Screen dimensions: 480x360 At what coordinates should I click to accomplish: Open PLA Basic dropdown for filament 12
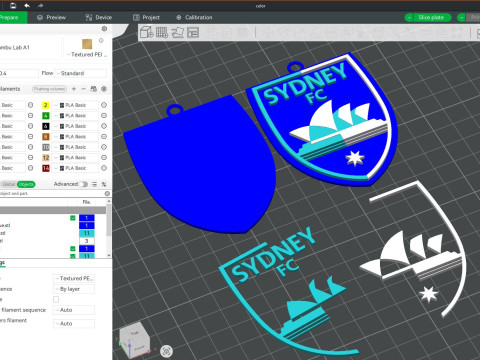click(75, 158)
